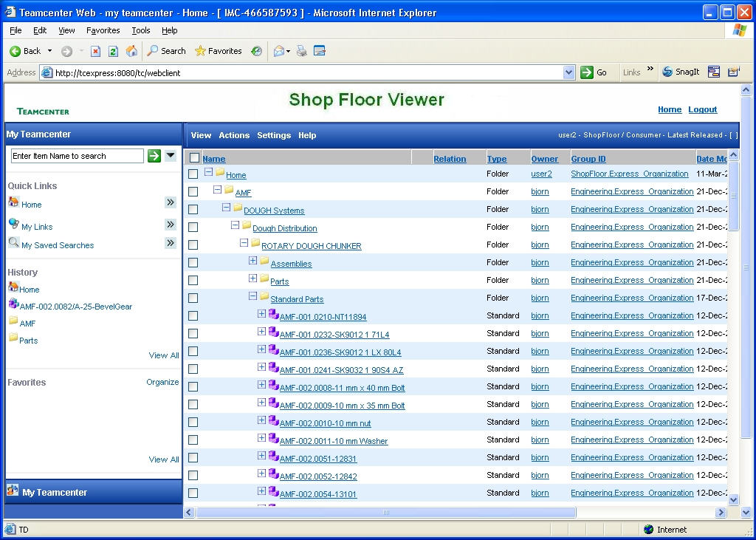
Task: Click View All under History
Action: [164, 355]
